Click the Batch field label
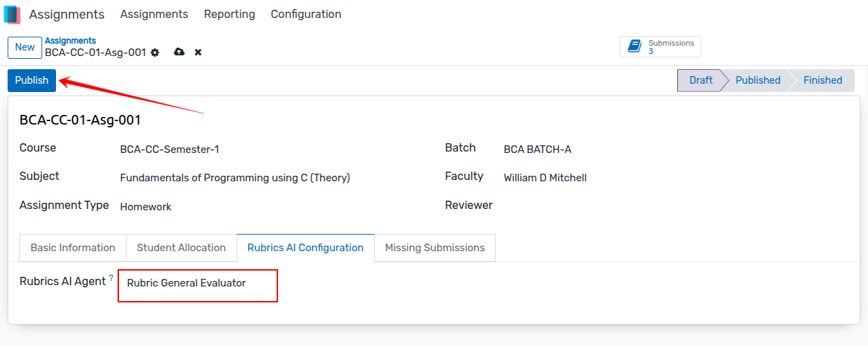Image resolution: width=868 pixels, height=346 pixels. coord(461,148)
